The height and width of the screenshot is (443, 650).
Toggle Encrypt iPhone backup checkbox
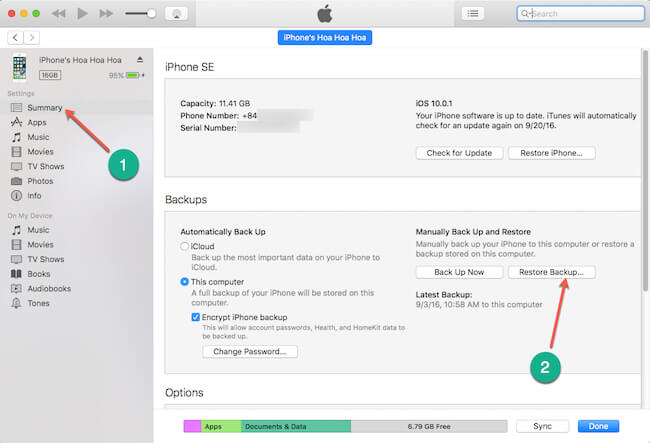(196, 317)
